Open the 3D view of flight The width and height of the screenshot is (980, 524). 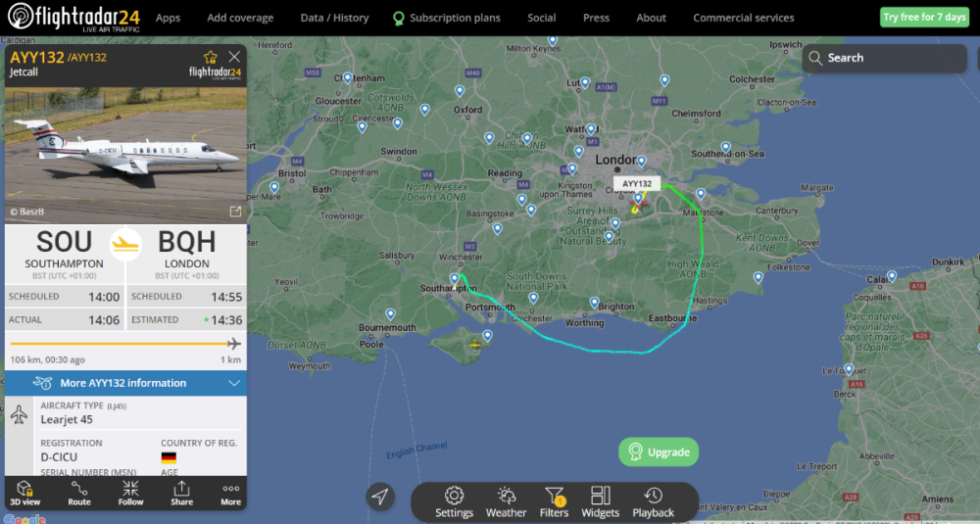25,493
